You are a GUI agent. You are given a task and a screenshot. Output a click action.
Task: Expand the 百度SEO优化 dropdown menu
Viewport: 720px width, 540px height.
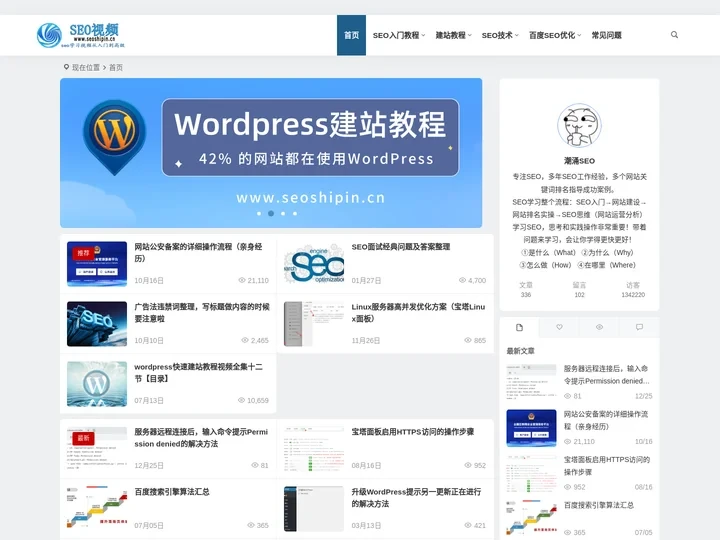coord(555,35)
